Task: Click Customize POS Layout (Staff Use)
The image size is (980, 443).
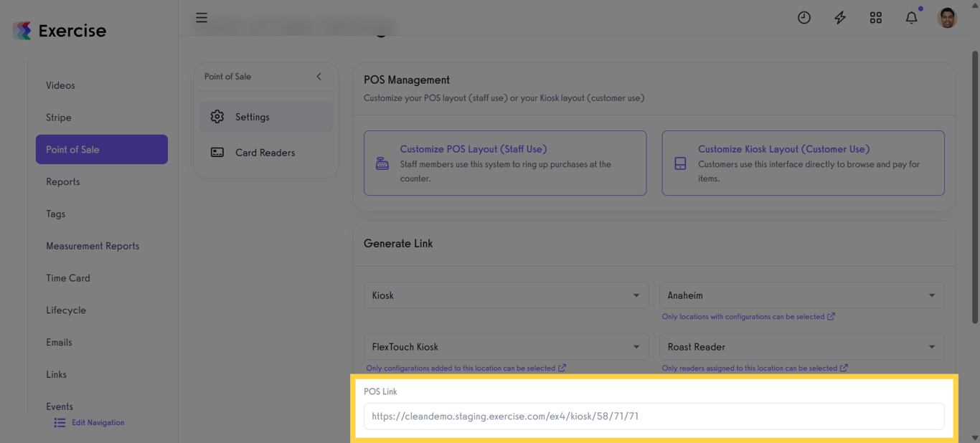Action: point(505,163)
